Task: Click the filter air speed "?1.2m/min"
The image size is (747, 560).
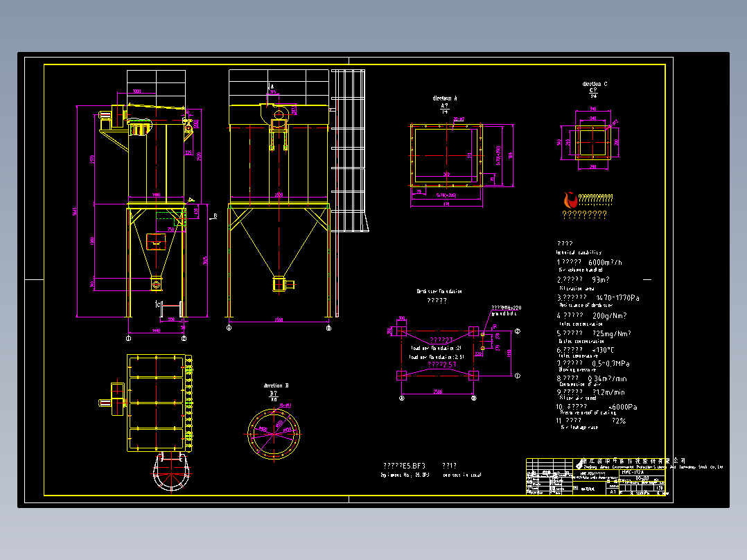Action: pyautogui.click(x=608, y=393)
